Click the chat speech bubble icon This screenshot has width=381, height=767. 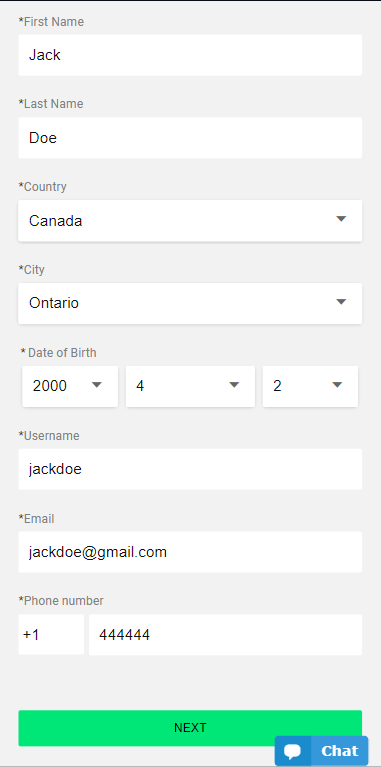click(292, 751)
